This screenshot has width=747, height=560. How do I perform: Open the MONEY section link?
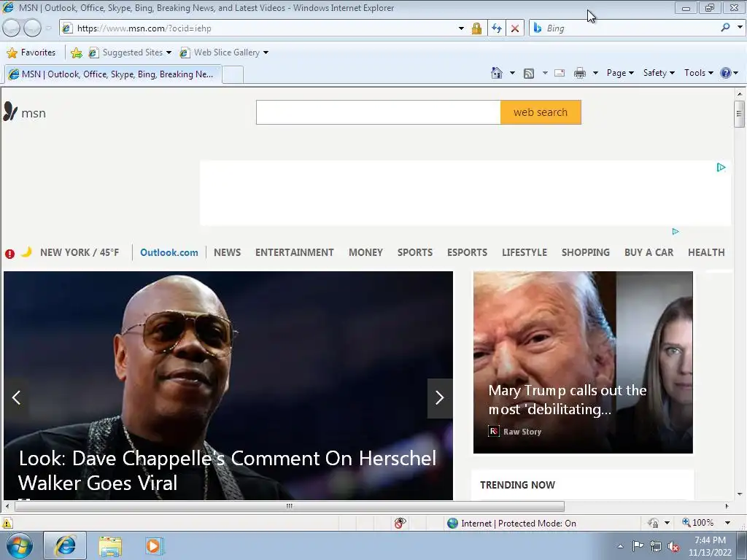pos(365,252)
